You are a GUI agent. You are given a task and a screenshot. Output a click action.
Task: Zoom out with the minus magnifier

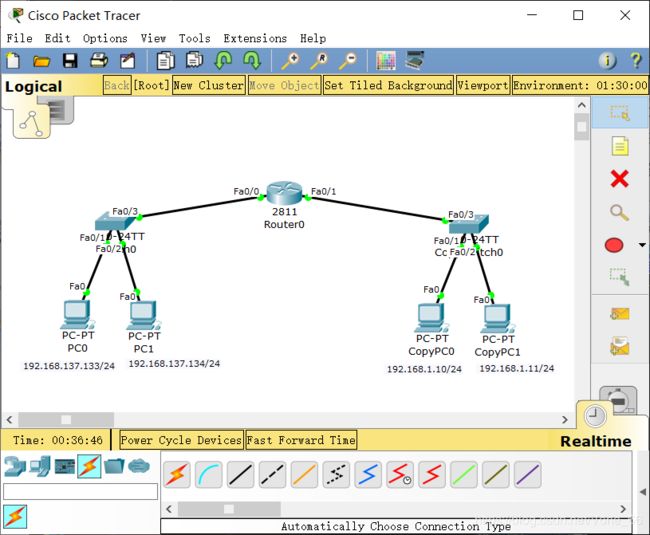[x=347, y=61]
